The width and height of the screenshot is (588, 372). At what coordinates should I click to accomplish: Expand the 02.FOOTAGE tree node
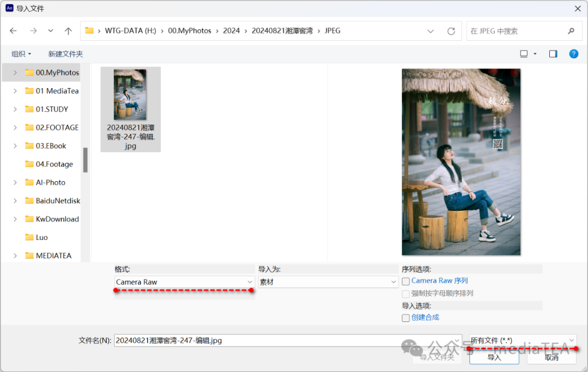(15, 128)
